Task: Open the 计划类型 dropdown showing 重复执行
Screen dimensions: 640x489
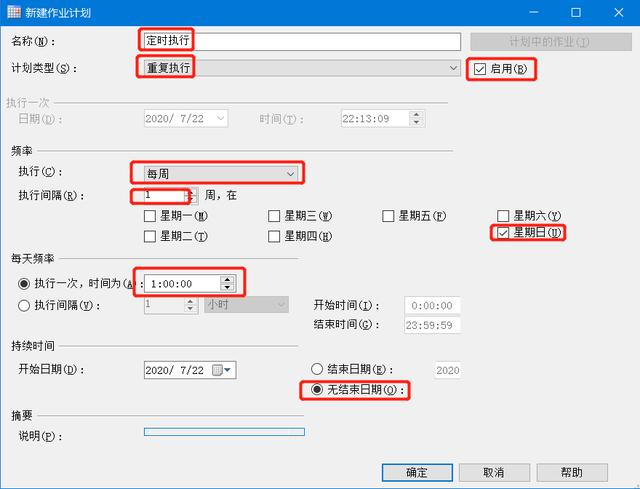Action: [x=302, y=68]
